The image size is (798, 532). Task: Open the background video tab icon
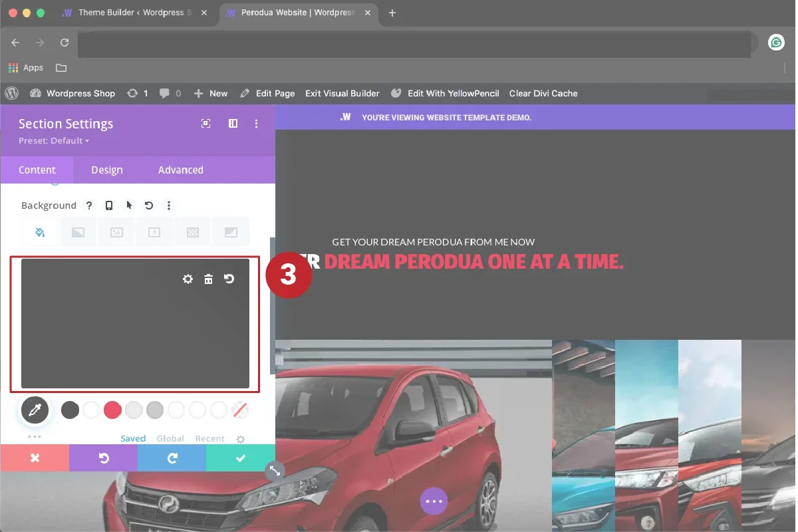tap(154, 232)
